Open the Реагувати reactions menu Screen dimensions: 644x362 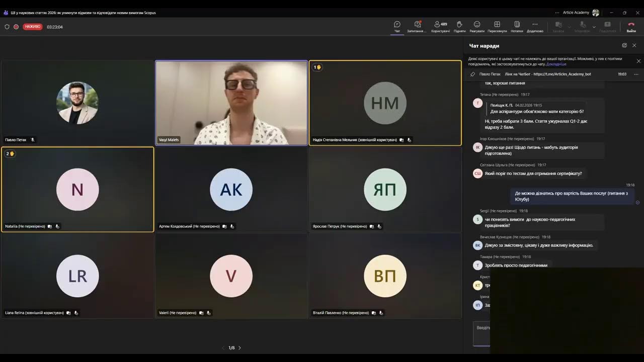(477, 27)
